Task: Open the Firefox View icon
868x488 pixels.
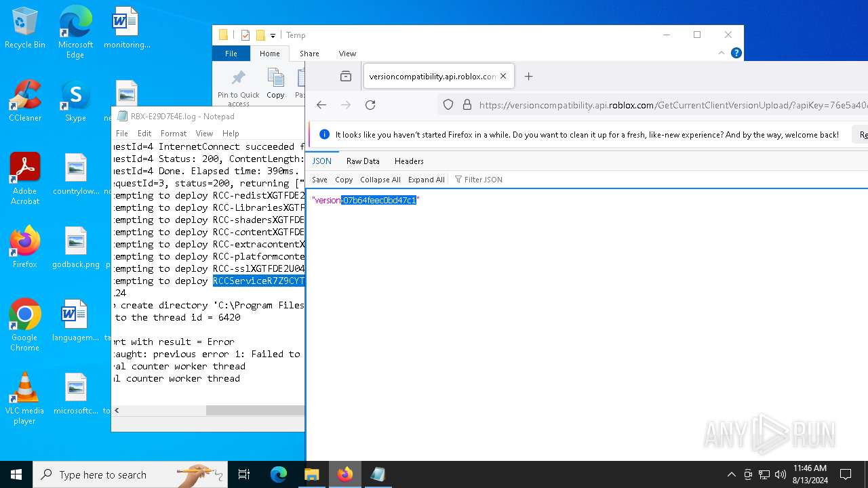Action: click(x=346, y=77)
